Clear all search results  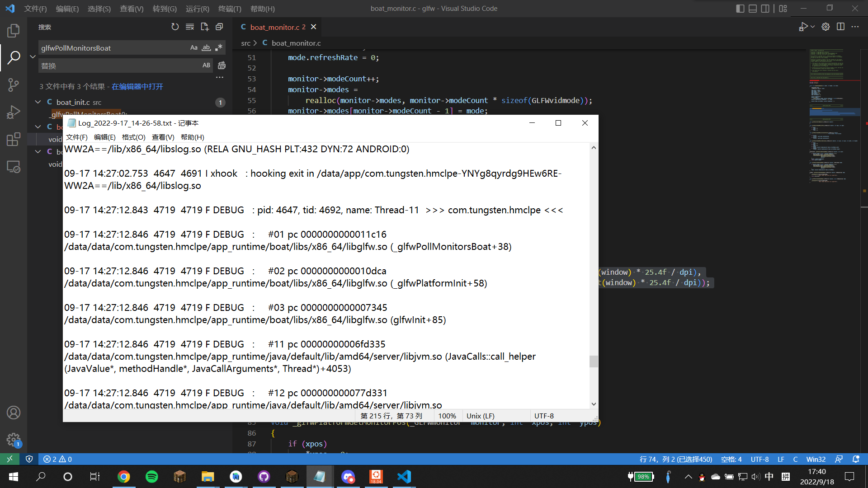[190, 27]
